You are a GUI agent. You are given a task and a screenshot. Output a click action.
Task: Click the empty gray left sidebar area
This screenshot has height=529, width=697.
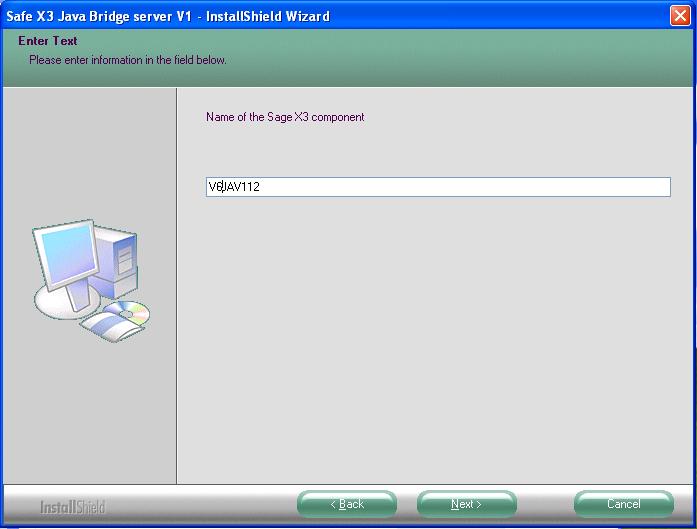point(90,420)
